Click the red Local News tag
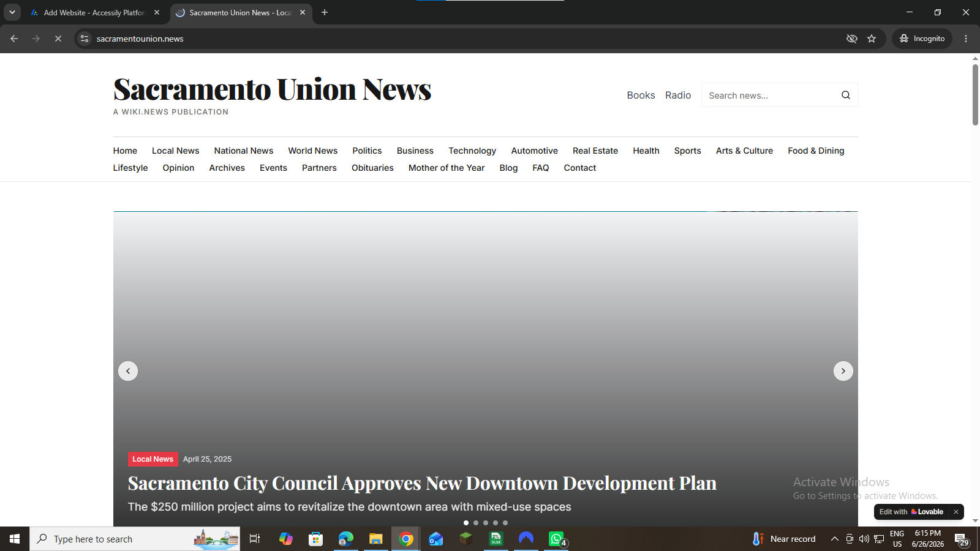980x551 pixels. [x=153, y=459]
